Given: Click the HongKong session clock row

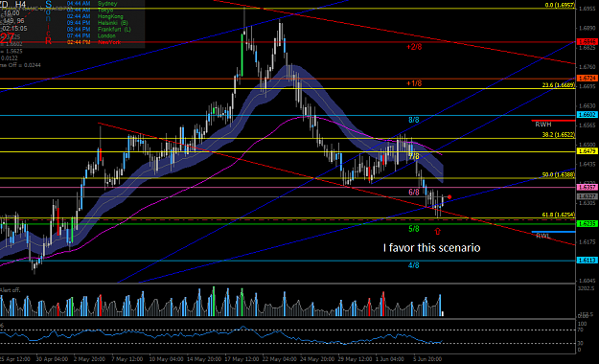Looking at the screenshot, I should [x=95, y=16].
